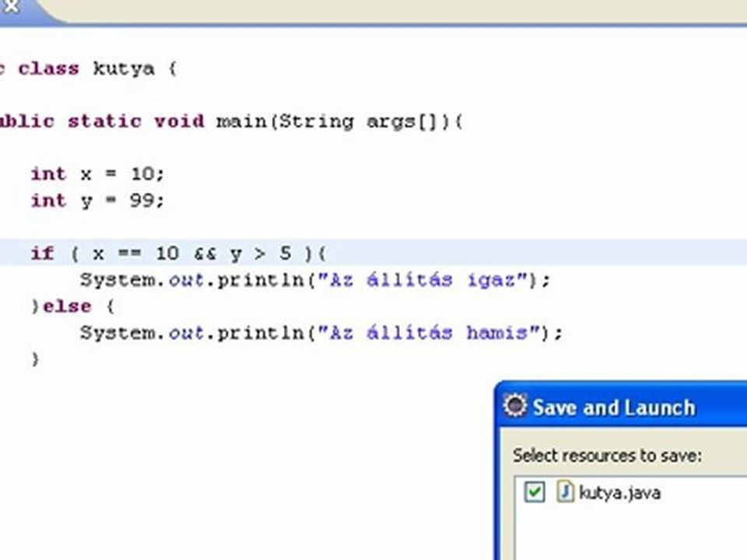Click the class name kutya in the code
The image size is (747, 560).
coord(124,69)
